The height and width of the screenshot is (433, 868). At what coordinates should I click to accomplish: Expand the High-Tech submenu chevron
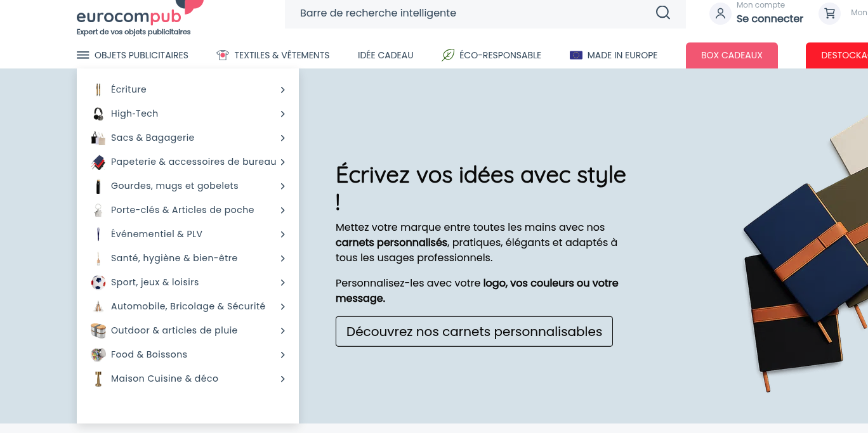(282, 114)
